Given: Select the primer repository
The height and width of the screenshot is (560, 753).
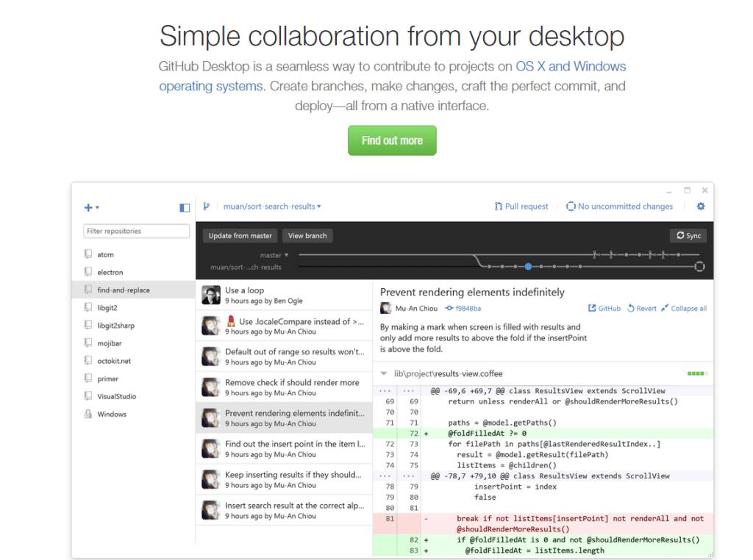Looking at the screenshot, I should tap(134, 378).
